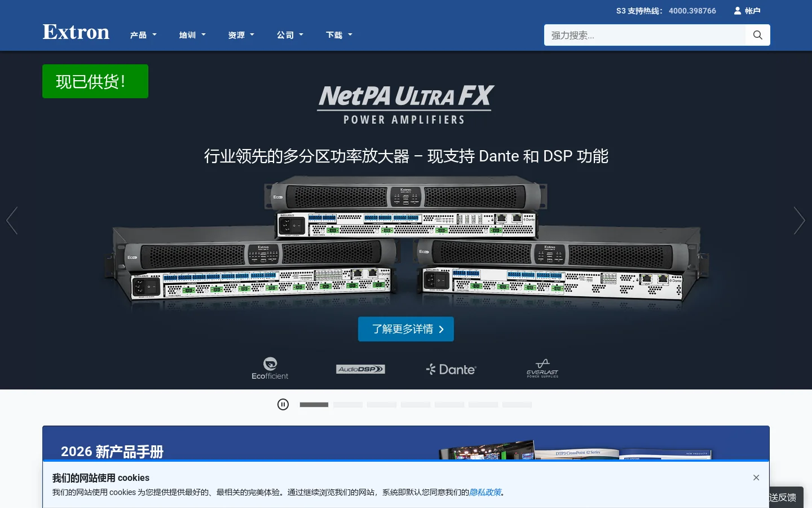This screenshot has width=812, height=508.
Task: Close the cookies notice
Action: tap(756, 478)
